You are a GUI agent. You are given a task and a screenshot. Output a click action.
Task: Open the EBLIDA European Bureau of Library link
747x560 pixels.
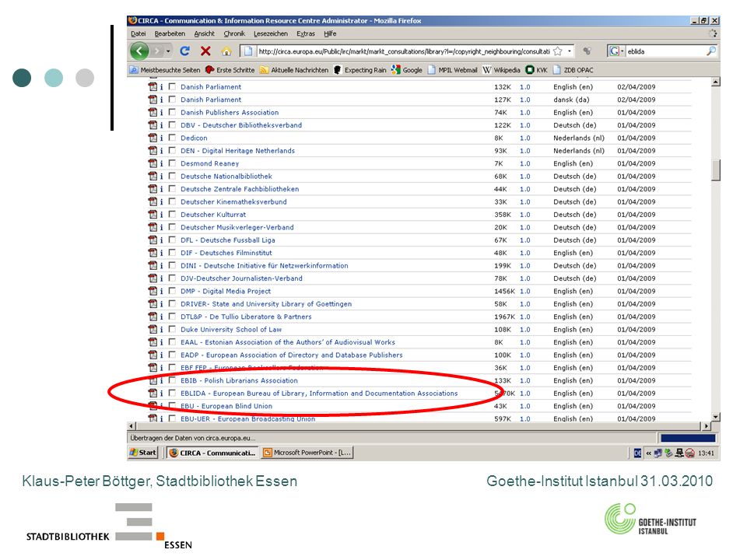click(x=319, y=394)
